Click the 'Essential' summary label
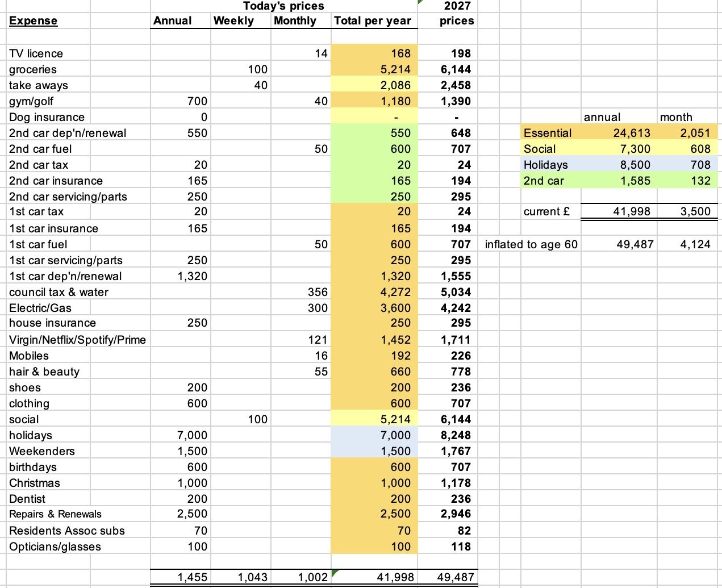The height and width of the screenshot is (588, 722). (548, 133)
